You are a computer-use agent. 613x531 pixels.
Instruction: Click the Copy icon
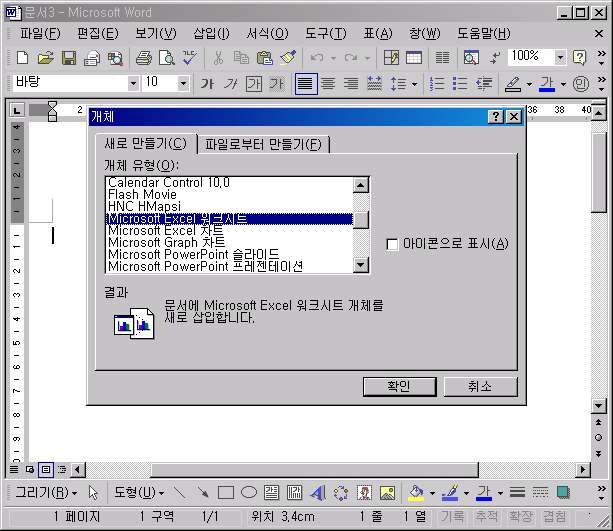tap(241, 58)
